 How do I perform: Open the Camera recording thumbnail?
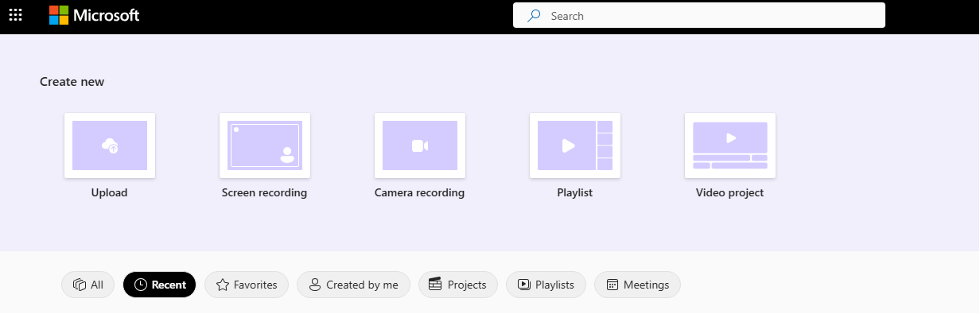point(420,145)
